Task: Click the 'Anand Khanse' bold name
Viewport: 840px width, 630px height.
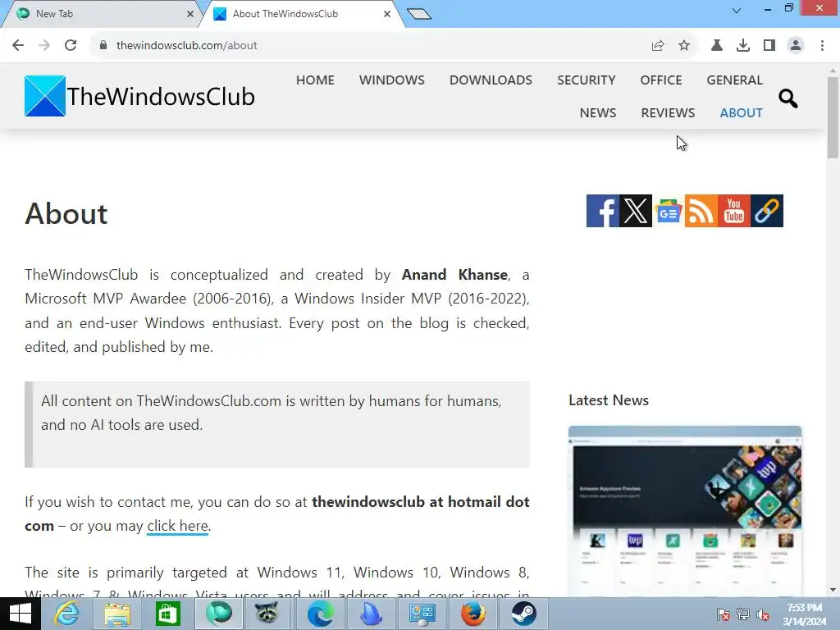Action: tap(454, 275)
